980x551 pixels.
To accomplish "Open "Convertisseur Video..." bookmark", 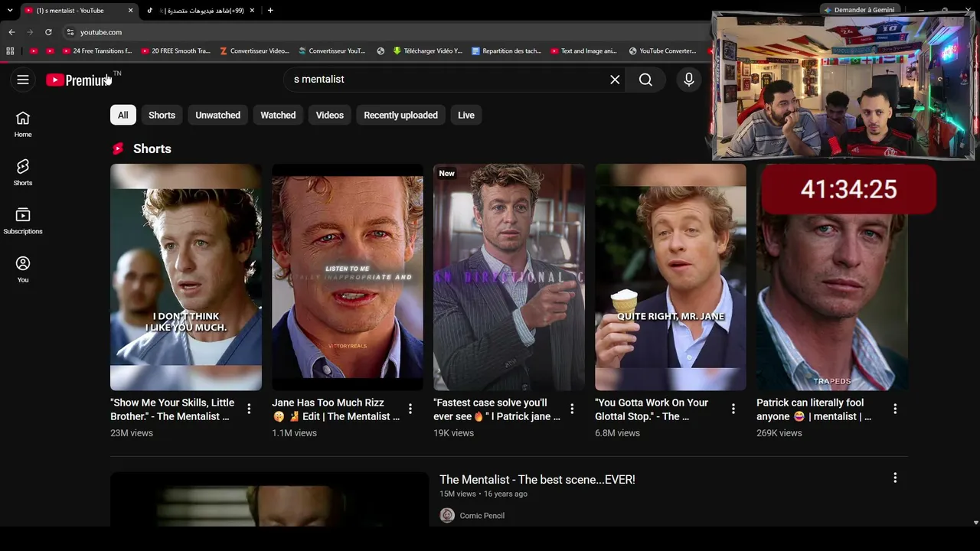I will pyautogui.click(x=255, y=51).
